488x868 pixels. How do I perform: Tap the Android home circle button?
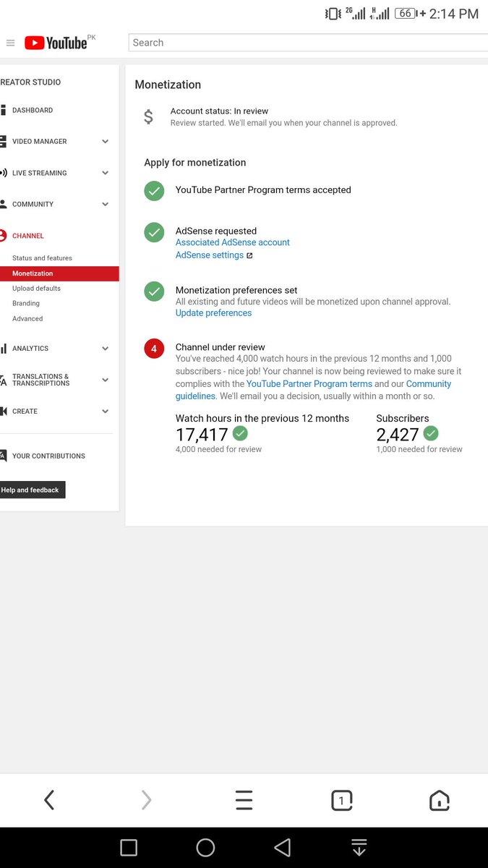205,848
